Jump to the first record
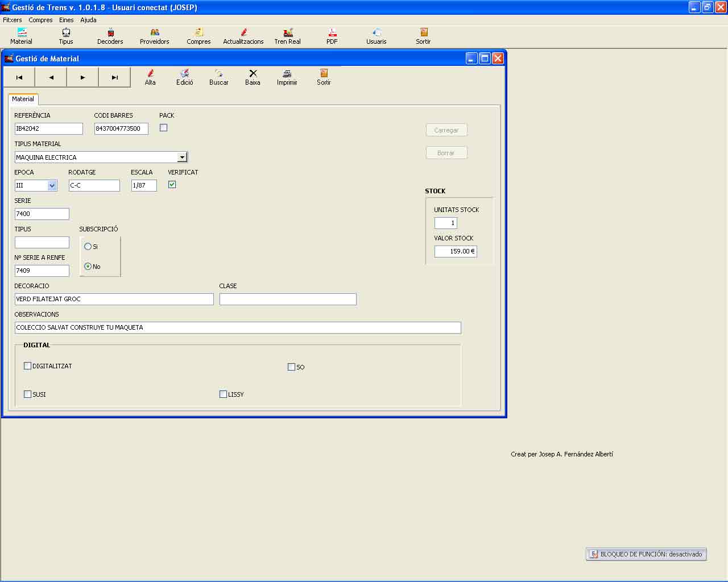Screen dimensions: 728x582 coord(19,77)
